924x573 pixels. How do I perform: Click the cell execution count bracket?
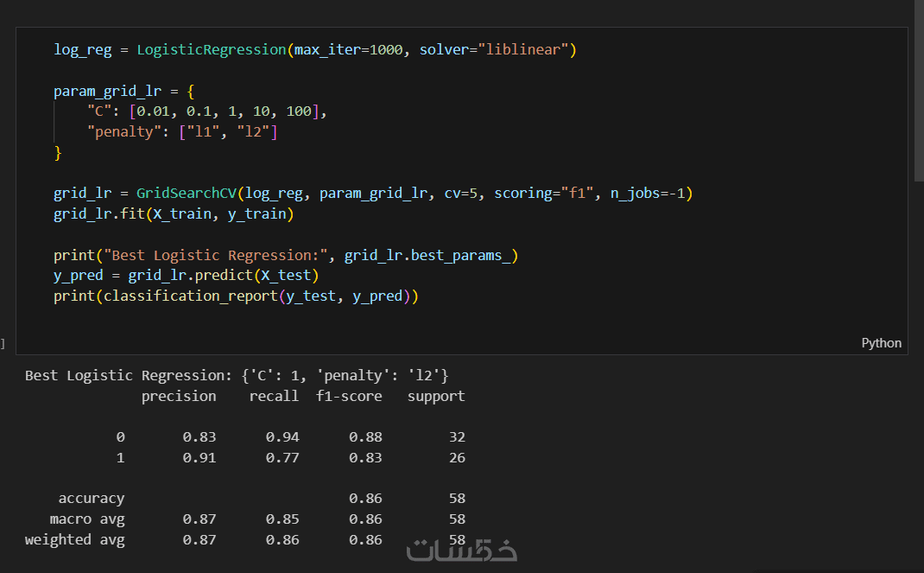tap(3, 344)
